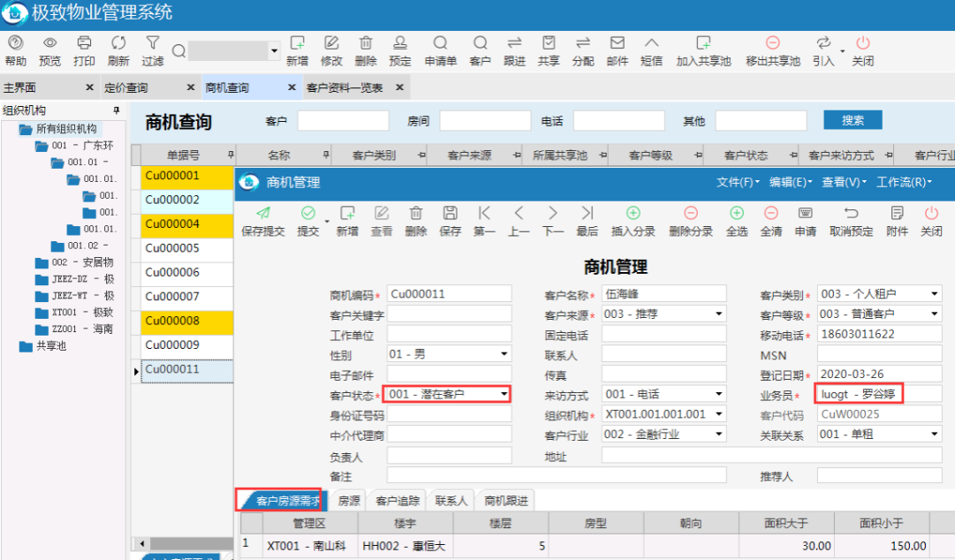Viewport: 955px width, 560px height.
Task: Open the 编辑(E) menu
Action: point(791,182)
